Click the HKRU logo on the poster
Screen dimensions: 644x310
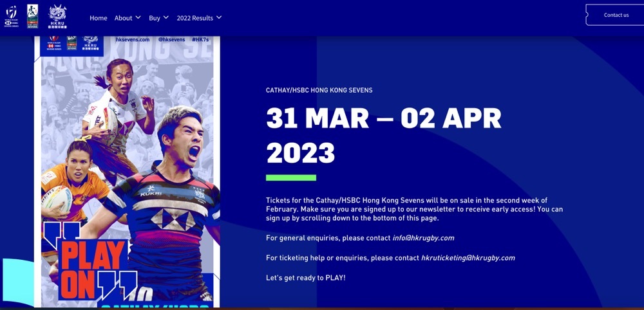coord(90,43)
